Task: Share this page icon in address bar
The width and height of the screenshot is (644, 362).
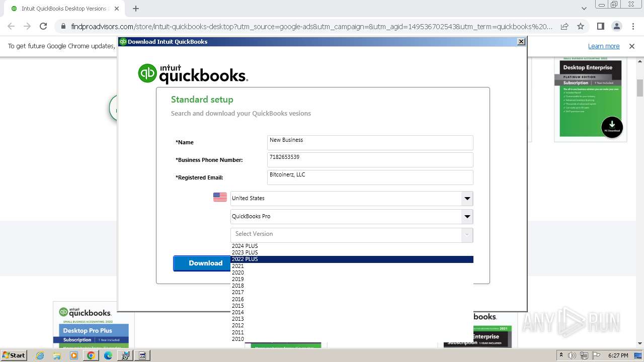Action: tap(565, 26)
